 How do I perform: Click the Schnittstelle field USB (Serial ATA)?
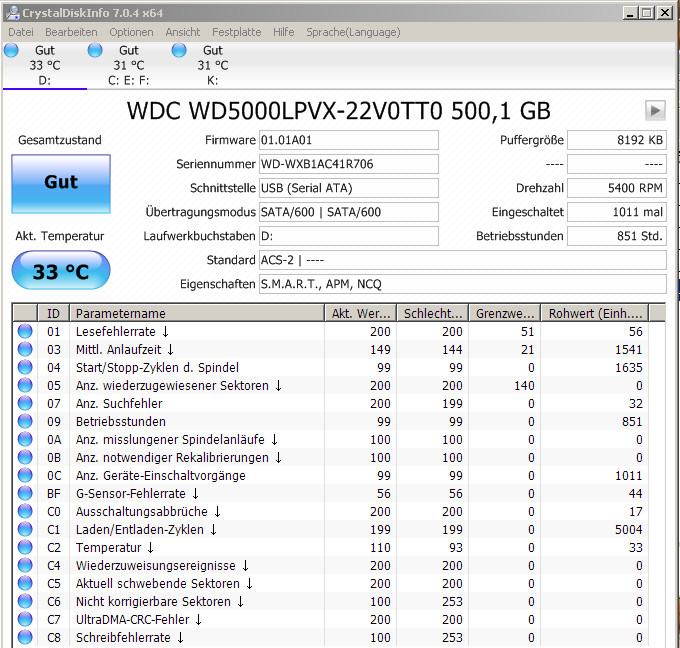click(x=349, y=188)
